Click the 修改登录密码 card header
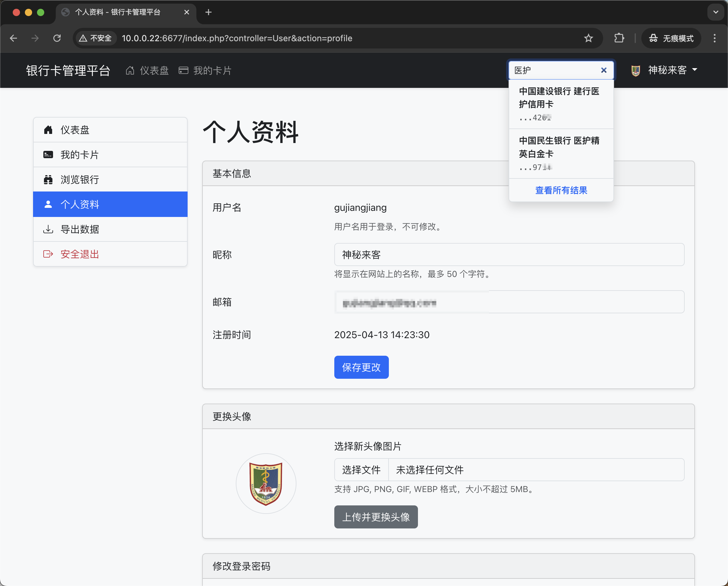 point(449,566)
